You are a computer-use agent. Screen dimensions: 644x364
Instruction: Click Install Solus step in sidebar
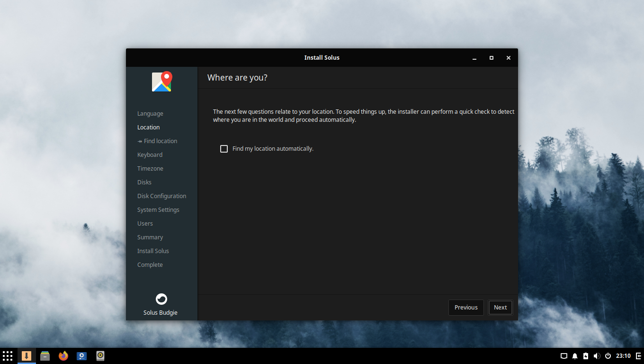[153, 251]
